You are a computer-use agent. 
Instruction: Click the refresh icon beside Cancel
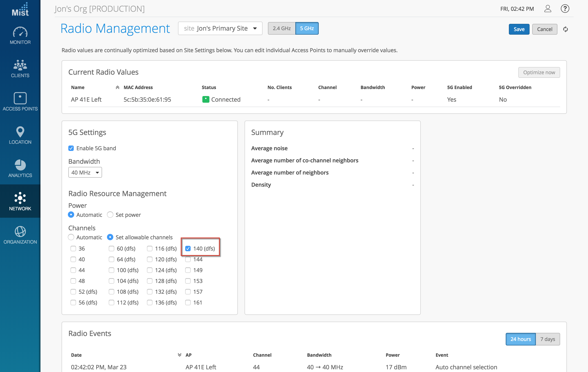[565, 29]
